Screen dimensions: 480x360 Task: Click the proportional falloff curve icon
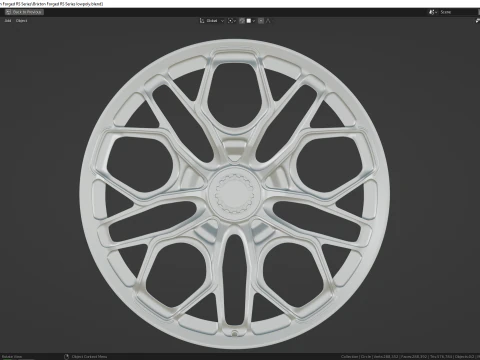(x=268, y=21)
